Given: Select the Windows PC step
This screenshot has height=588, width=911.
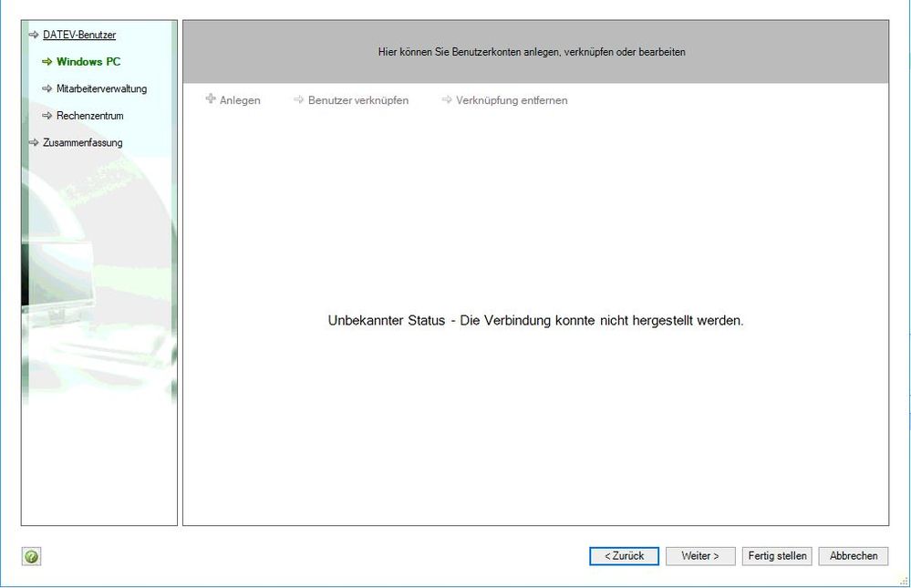Looking at the screenshot, I should coord(88,62).
